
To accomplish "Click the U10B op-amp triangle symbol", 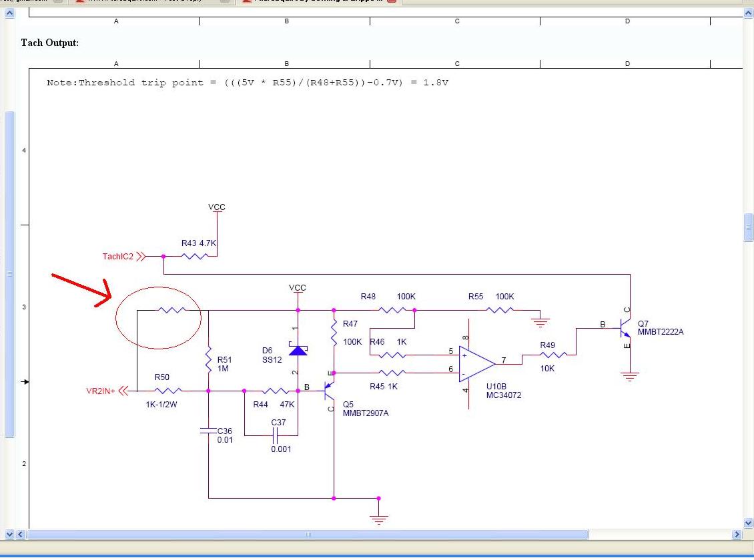I will 476,364.
